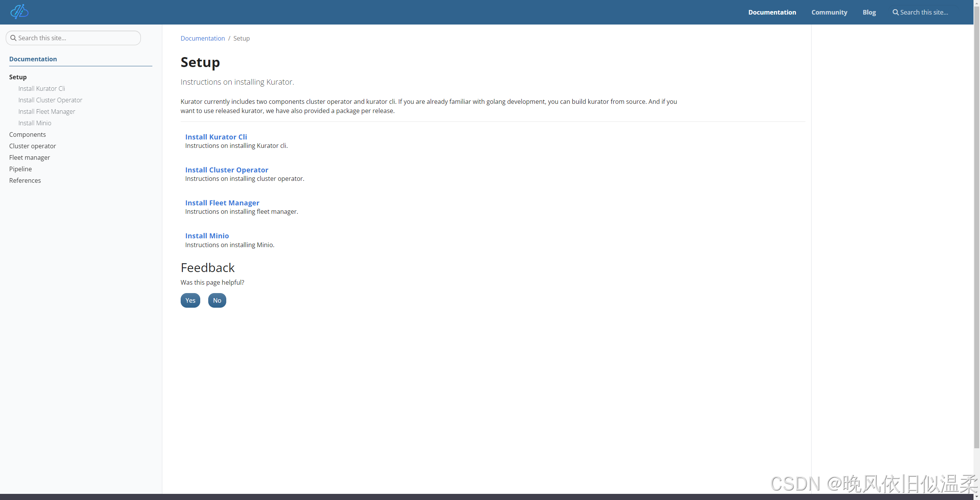The height and width of the screenshot is (500, 980).
Task: Open the Install Fleet Manager heading link
Action: [222, 203]
